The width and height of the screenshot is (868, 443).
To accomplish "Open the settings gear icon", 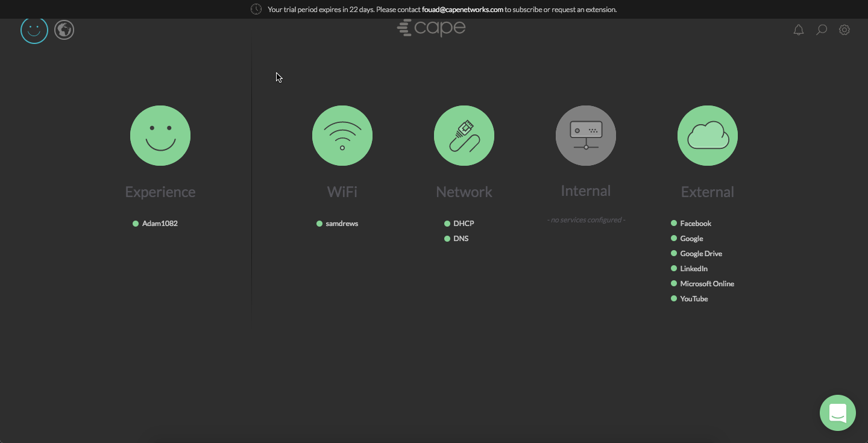I will click(x=844, y=30).
